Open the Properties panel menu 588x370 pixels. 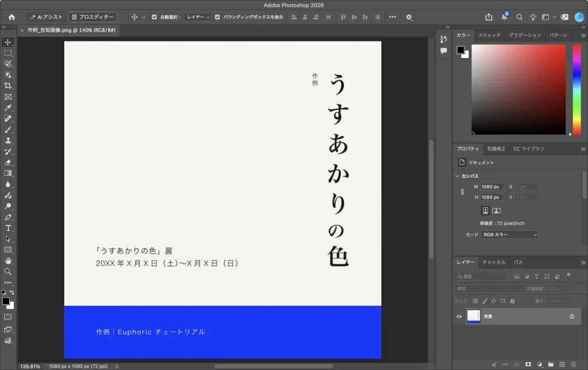tap(583, 149)
